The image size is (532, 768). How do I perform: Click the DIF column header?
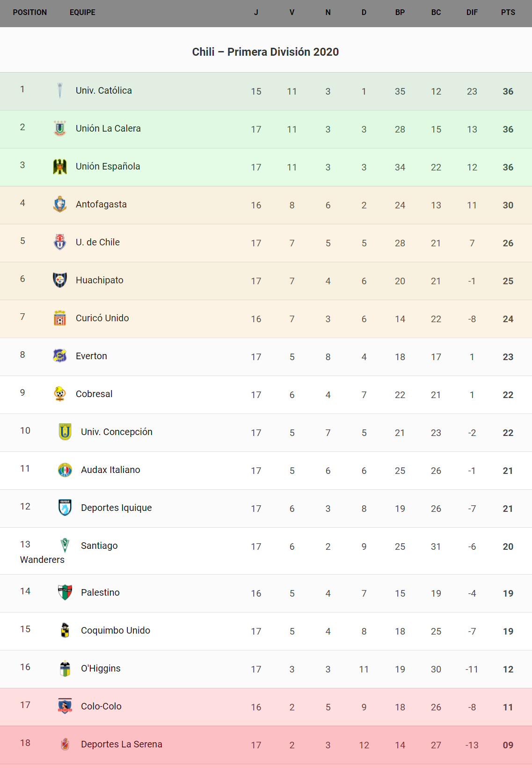[x=472, y=13]
